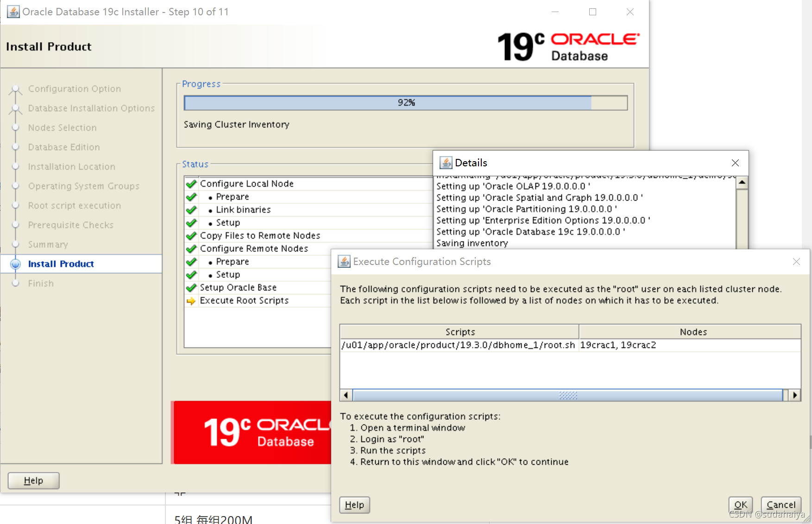
Task: Select 'Database Edition' step in sidebar
Action: pos(64,147)
